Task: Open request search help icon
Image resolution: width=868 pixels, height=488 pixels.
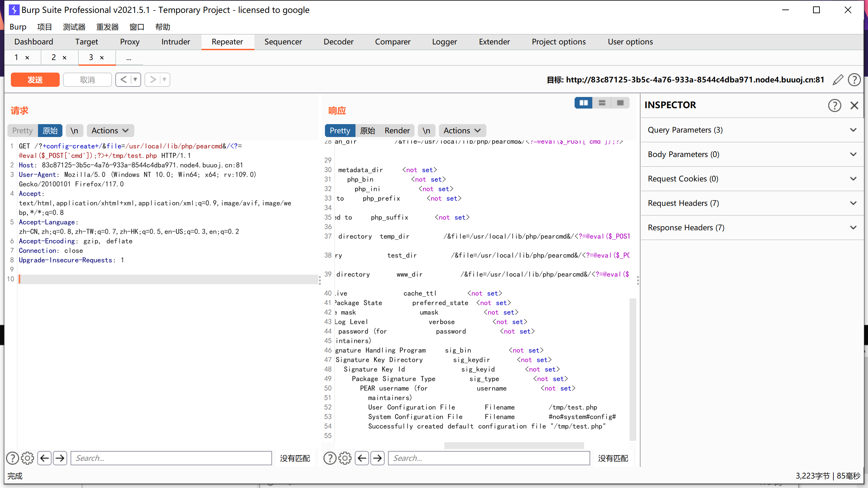Action: 13,458
